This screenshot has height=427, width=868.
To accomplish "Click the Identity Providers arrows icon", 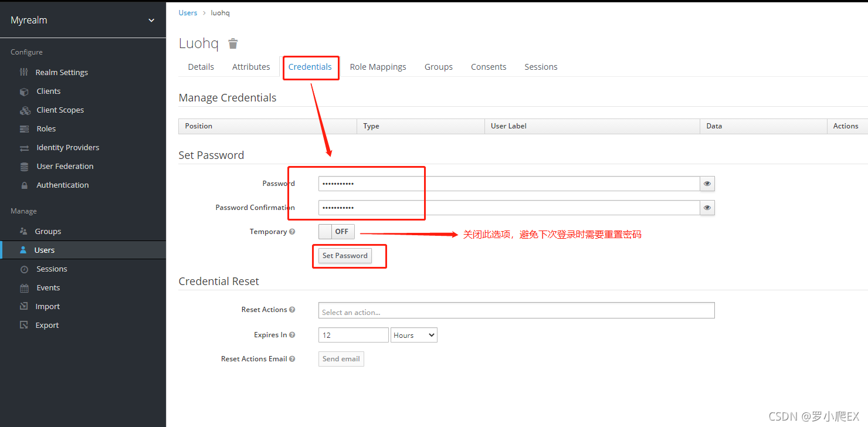I will 24,148.
